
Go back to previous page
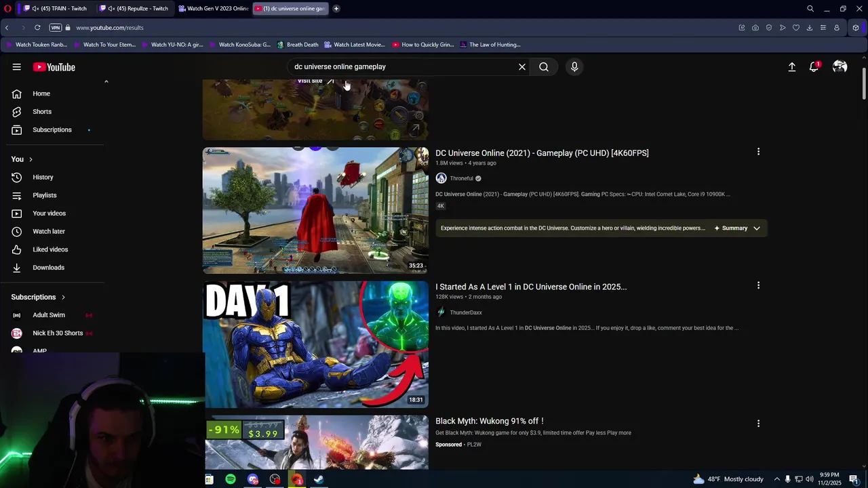click(x=7, y=28)
